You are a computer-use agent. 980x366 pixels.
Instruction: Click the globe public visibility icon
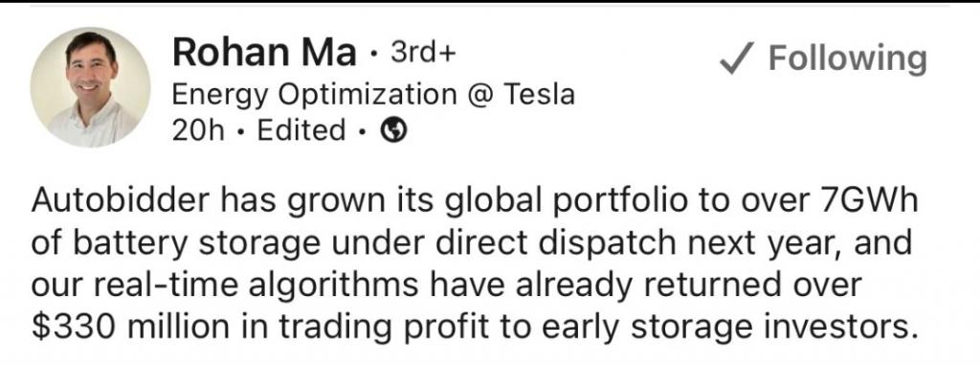394,130
